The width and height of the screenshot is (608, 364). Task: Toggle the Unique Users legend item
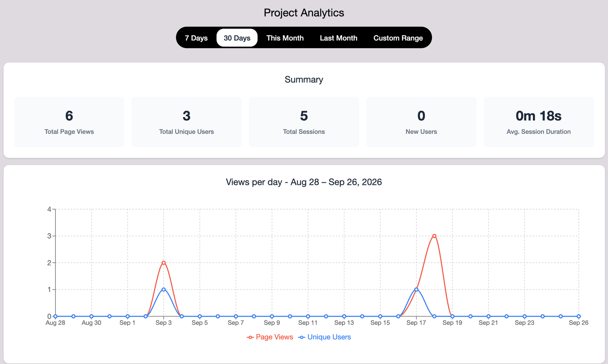coord(325,337)
